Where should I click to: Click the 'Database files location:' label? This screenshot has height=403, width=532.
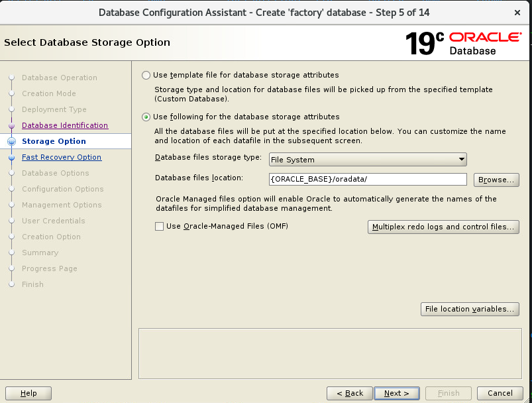coord(199,178)
